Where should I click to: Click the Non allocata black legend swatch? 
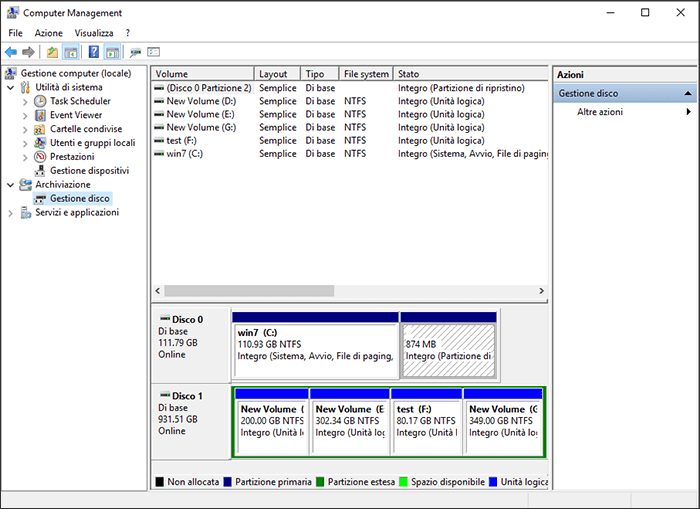pyautogui.click(x=159, y=482)
